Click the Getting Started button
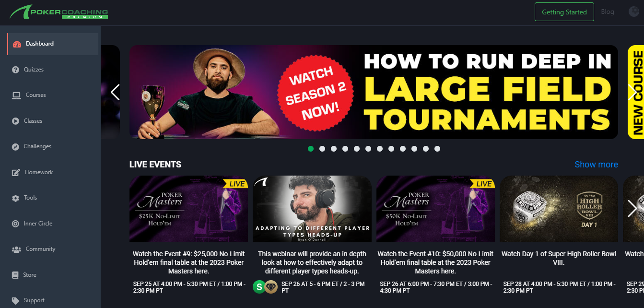This screenshot has height=308, width=644. (x=564, y=12)
